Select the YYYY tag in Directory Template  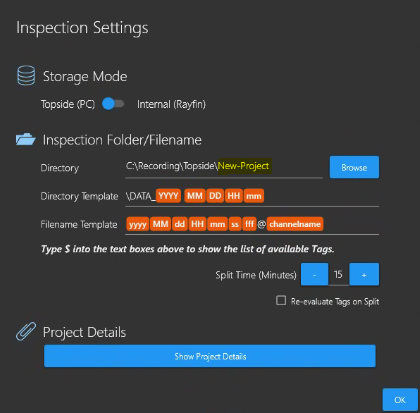pos(168,196)
